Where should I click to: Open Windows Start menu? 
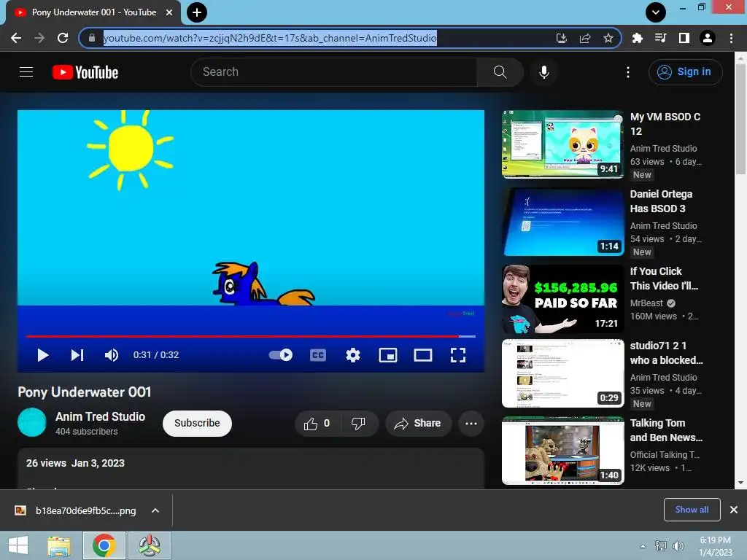coord(18,545)
